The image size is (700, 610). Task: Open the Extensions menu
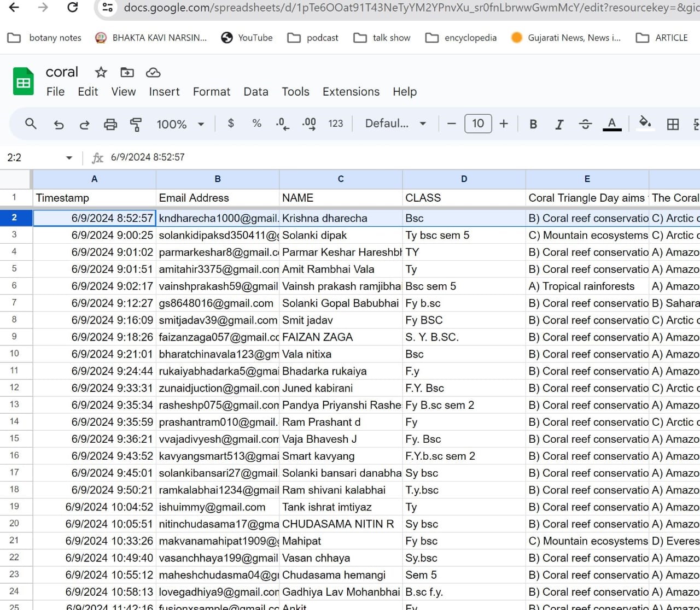tap(351, 92)
